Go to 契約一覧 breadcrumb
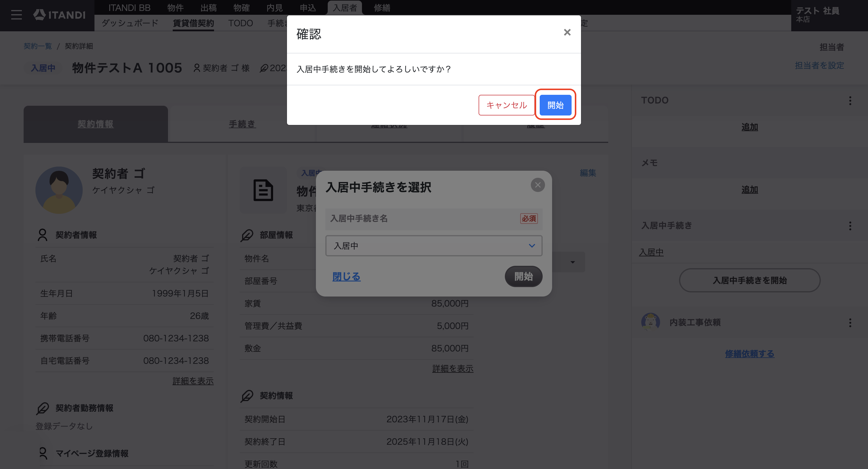The width and height of the screenshot is (868, 469). click(x=38, y=46)
